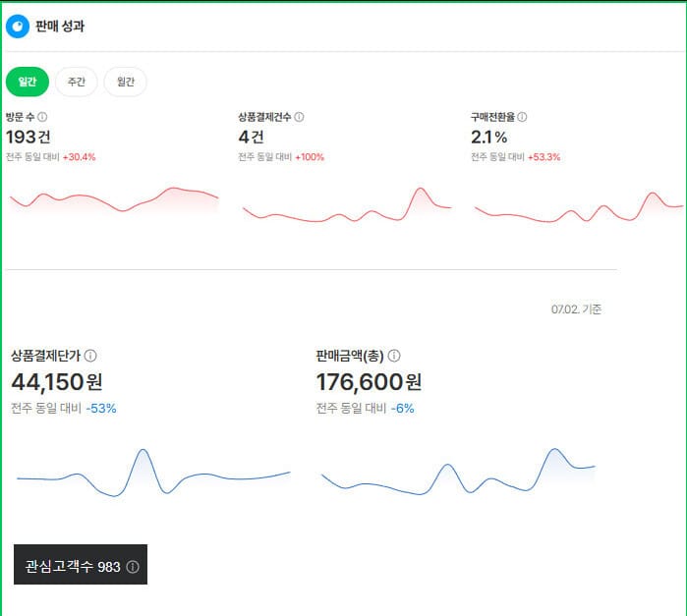Image resolution: width=687 pixels, height=616 pixels.
Task: Click the 176,600원 total sales value
Action: 369,382
